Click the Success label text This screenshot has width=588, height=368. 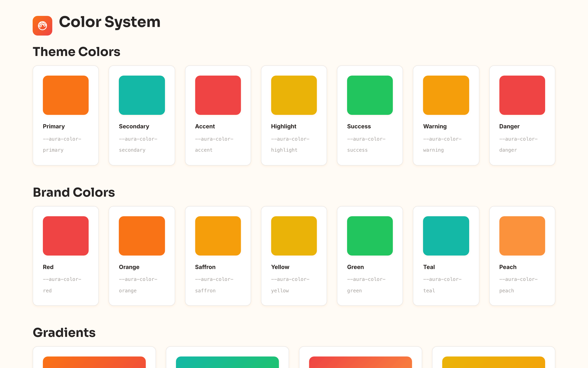pos(359,126)
